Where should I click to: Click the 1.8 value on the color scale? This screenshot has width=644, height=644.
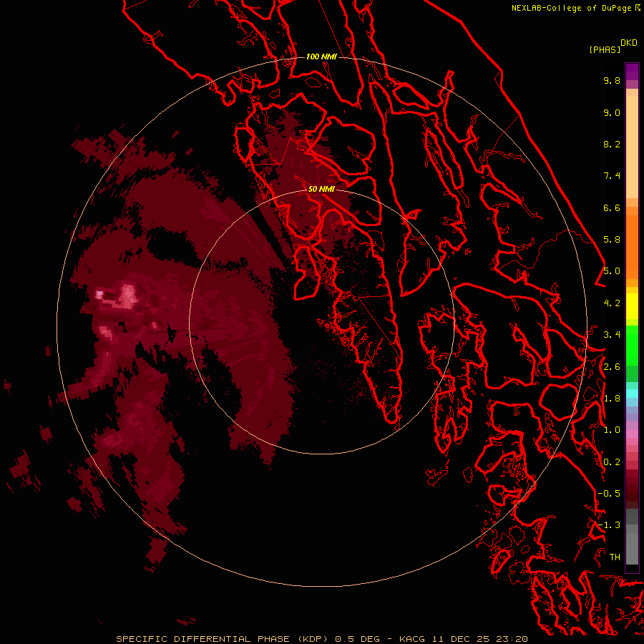click(612, 399)
